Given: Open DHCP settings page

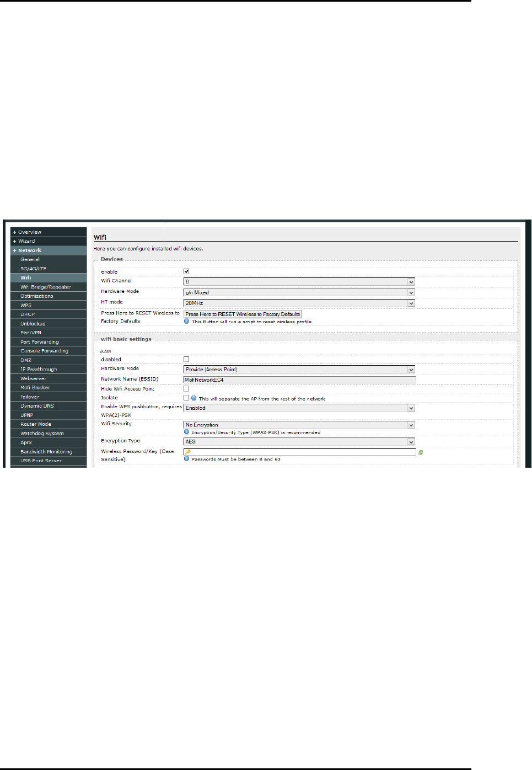Looking at the screenshot, I should tap(49, 314).
